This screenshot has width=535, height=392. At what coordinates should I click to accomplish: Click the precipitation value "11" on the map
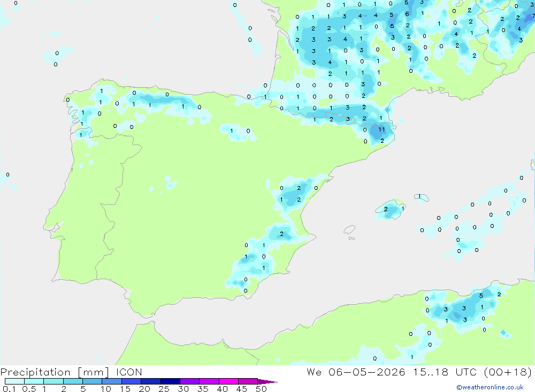(381, 129)
